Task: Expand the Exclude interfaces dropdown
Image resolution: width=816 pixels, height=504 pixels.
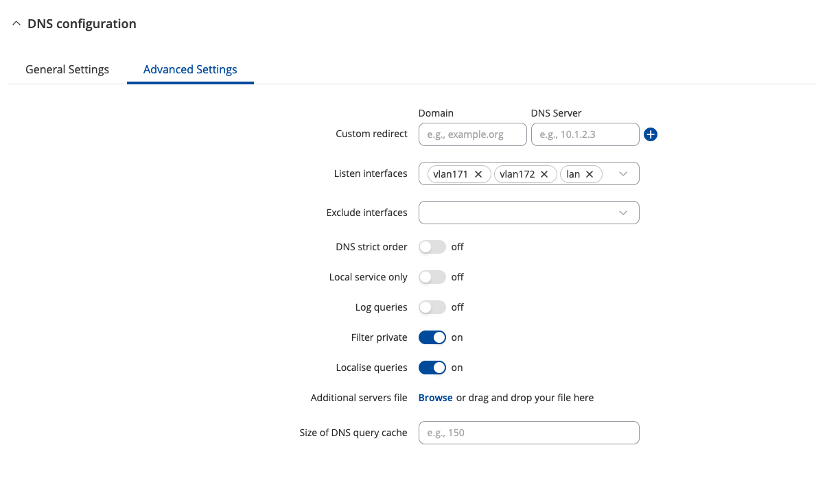Action: pos(623,213)
